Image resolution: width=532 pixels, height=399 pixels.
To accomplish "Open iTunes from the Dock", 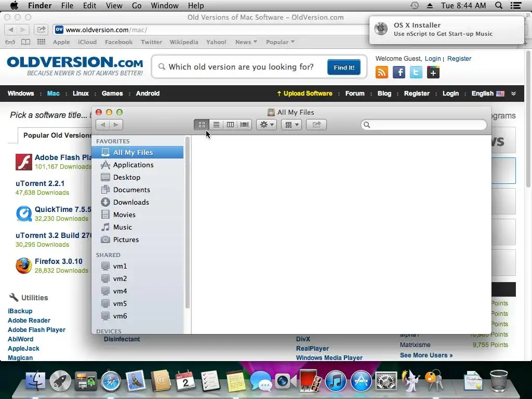I will click(x=336, y=381).
